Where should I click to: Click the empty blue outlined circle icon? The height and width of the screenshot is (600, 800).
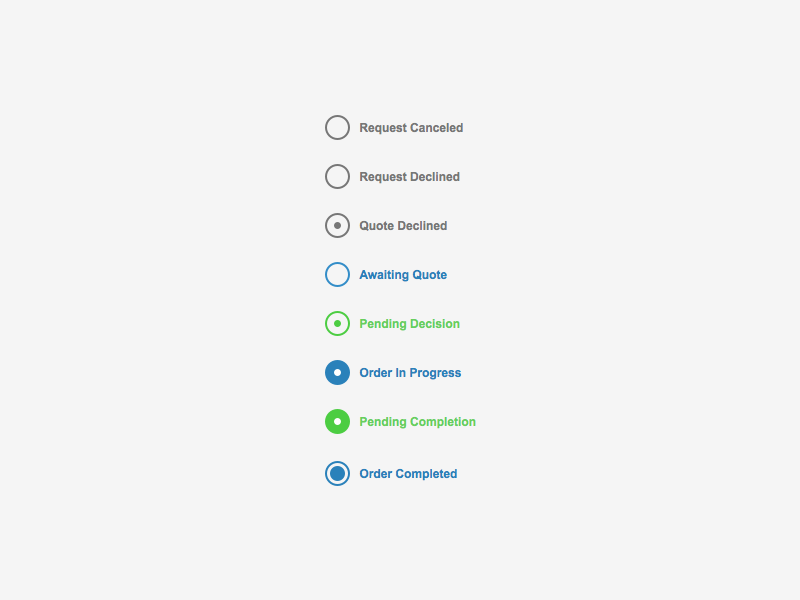tap(337, 275)
